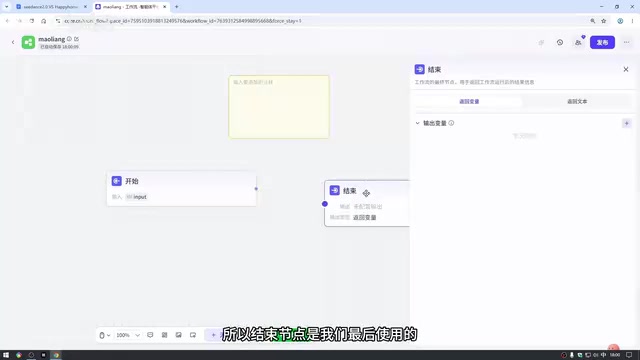The height and width of the screenshot is (360, 640).
Task: Click the input port of 结束 node
Action: [324, 204]
